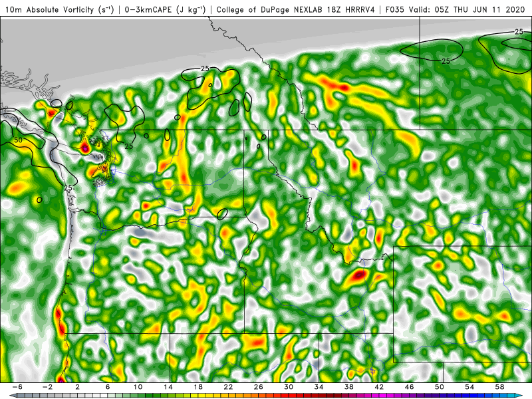Click the "22" color scale label
The image size is (532, 399).
tap(228, 387)
